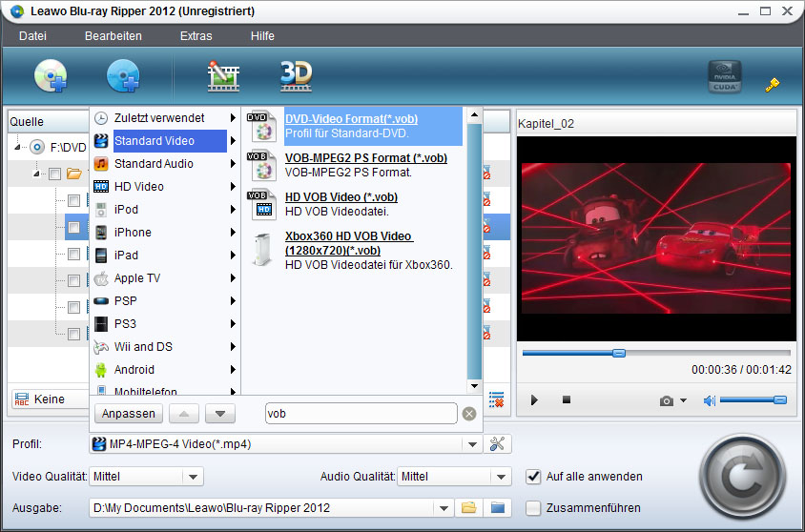Screen dimensions: 805x532
Task: Click the Apple TV icon
Action: (101, 278)
